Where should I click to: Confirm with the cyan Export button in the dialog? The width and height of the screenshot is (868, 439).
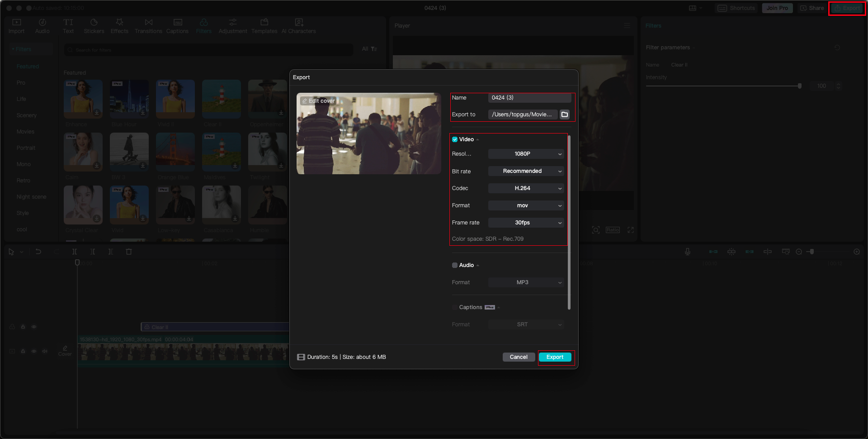click(x=555, y=357)
